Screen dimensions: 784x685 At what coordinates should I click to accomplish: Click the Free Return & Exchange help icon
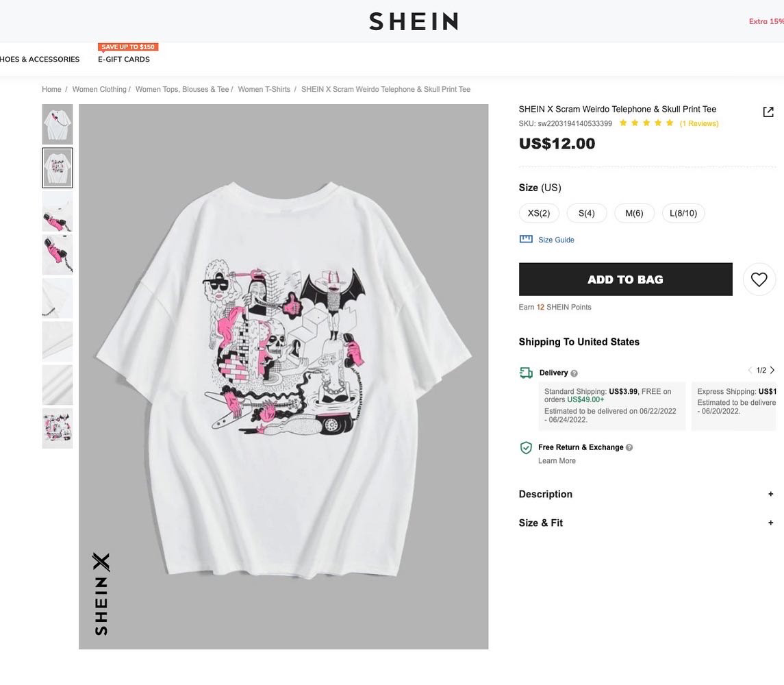click(x=629, y=448)
